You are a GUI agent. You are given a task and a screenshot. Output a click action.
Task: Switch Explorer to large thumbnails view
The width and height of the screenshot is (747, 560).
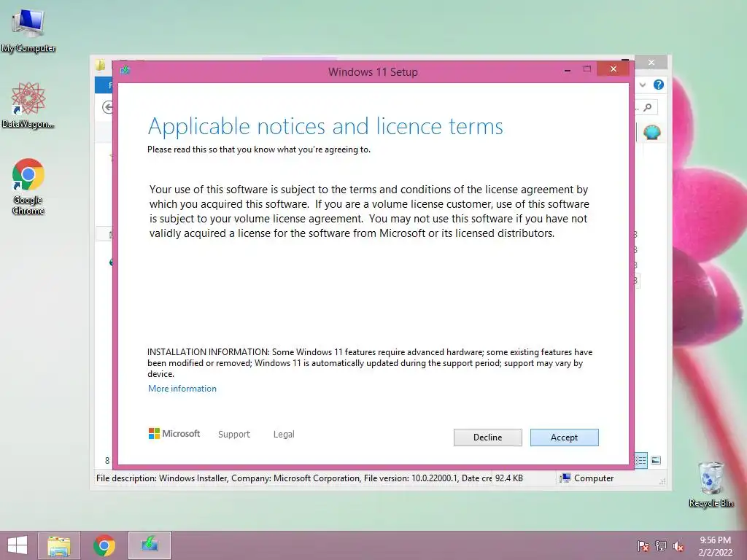(x=656, y=460)
